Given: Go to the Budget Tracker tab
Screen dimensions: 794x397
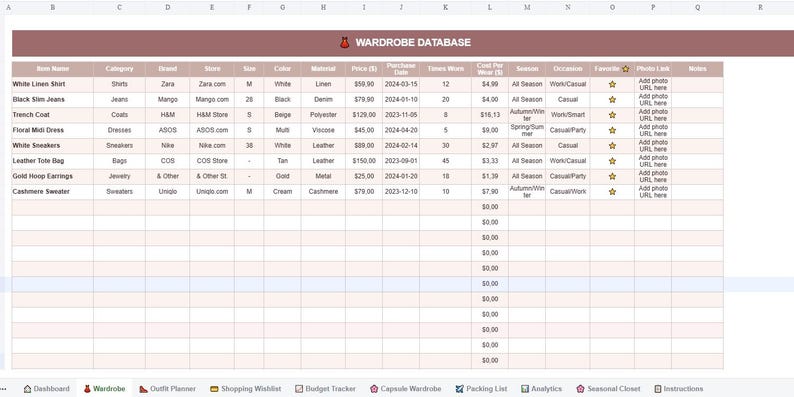Looking at the screenshot, I should click(x=325, y=389).
